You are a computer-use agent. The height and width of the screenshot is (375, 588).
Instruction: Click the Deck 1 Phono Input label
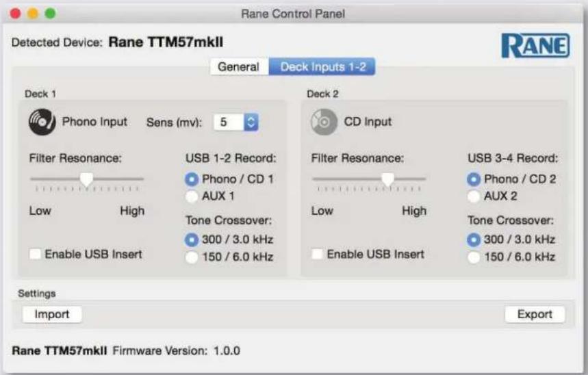tap(94, 122)
